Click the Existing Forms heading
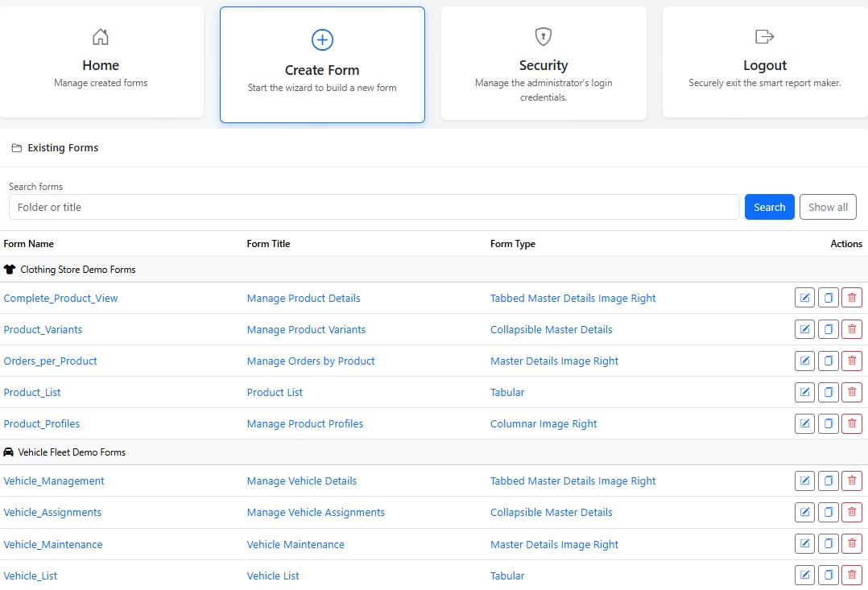This screenshot has height=590, width=868. (x=63, y=148)
